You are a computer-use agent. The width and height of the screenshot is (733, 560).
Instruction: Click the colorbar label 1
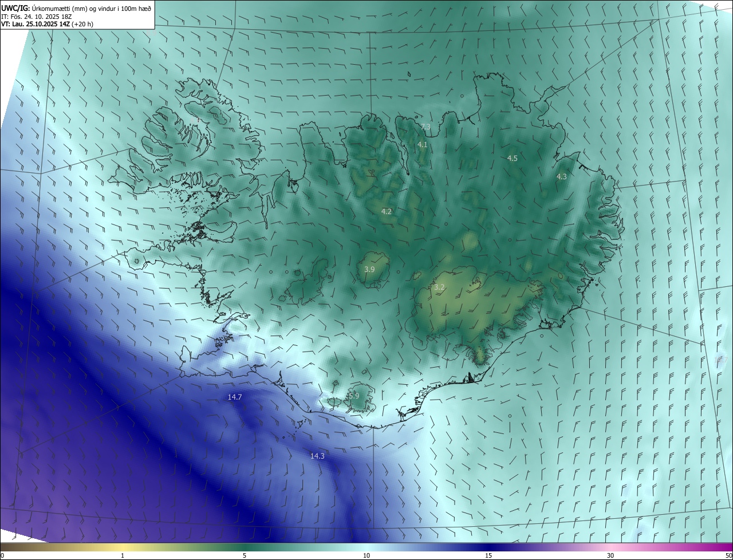coord(123,555)
